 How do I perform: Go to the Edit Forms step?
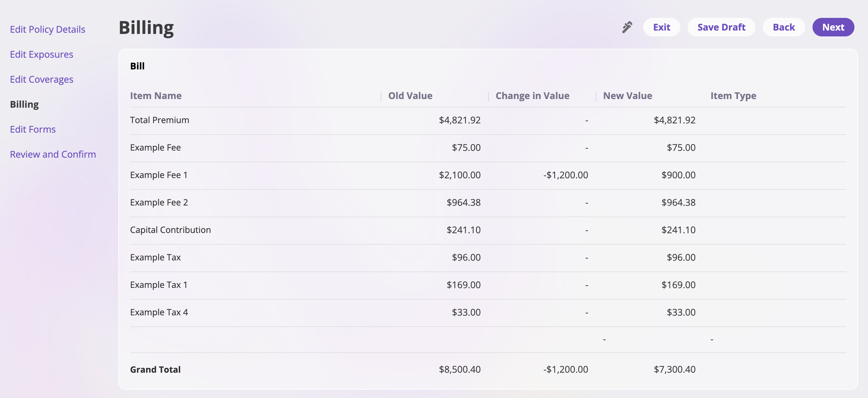click(33, 129)
